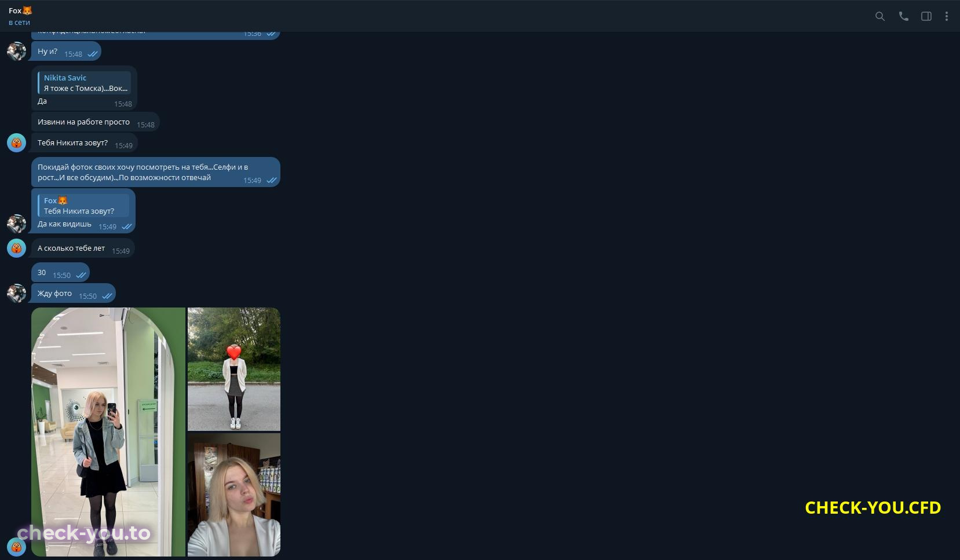
Task: Toggle the right info side panel
Action: click(x=926, y=16)
